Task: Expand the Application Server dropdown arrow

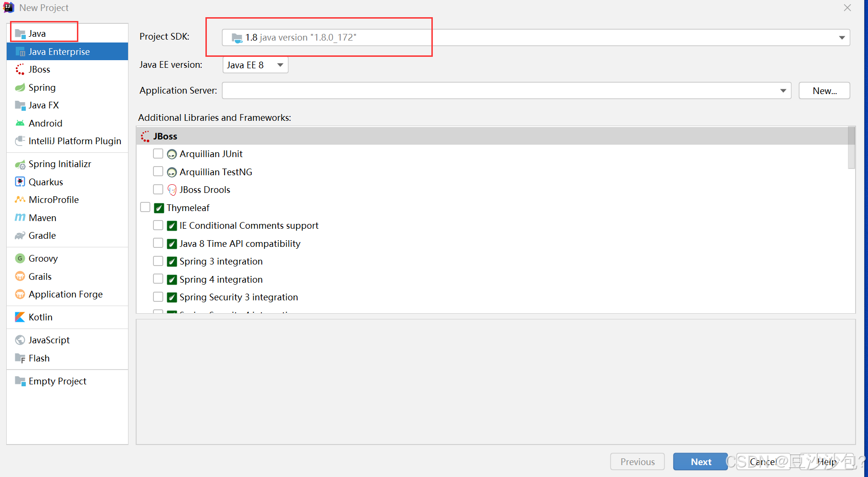Action: pos(783,91)
